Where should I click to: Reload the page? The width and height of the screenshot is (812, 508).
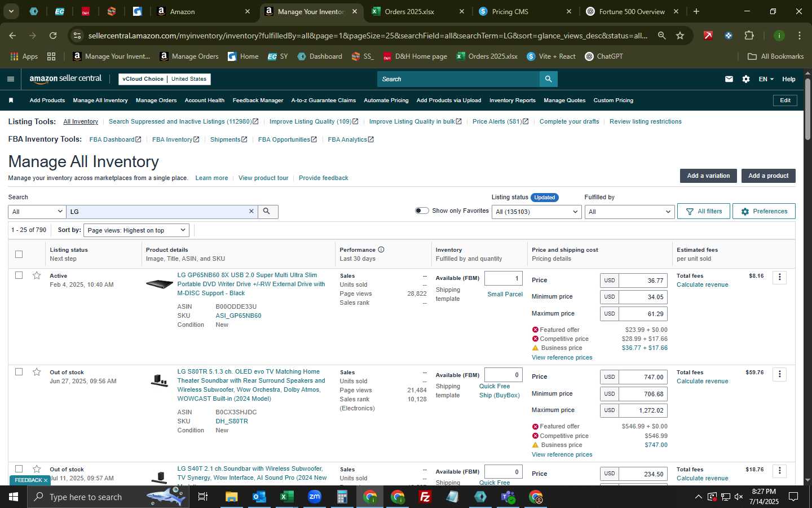(x=53, y=36)
